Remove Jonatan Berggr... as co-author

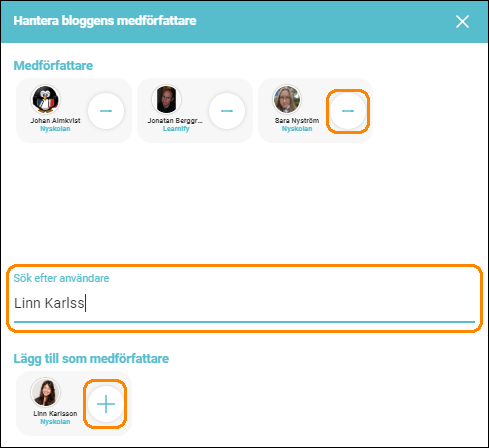tap(227, 111)
